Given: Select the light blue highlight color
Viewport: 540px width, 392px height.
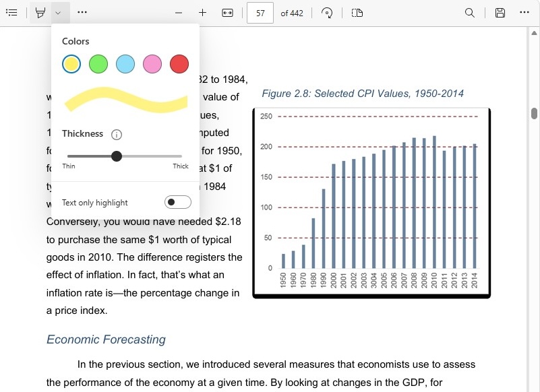Looking at the screenshot, I should pos(125,64).
